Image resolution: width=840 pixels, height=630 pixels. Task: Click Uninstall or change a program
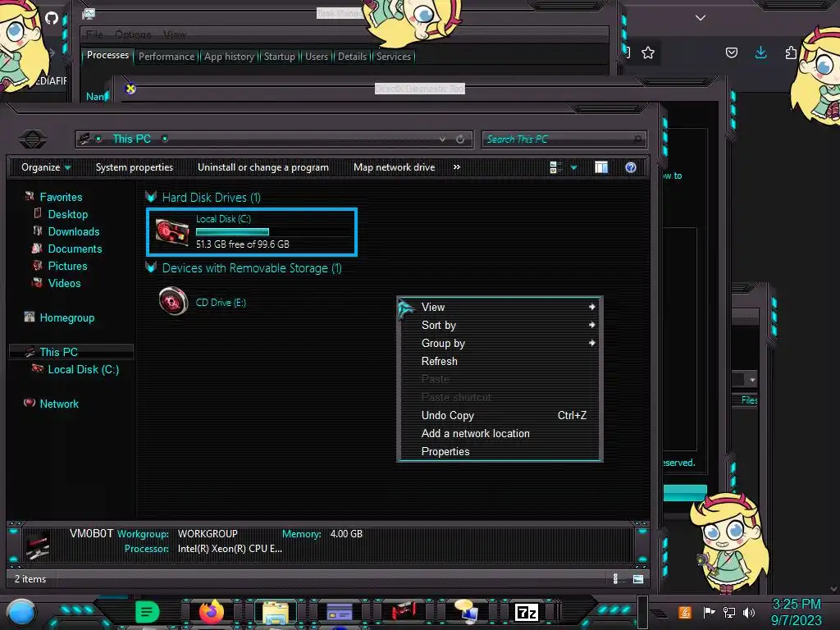[263, 167]
